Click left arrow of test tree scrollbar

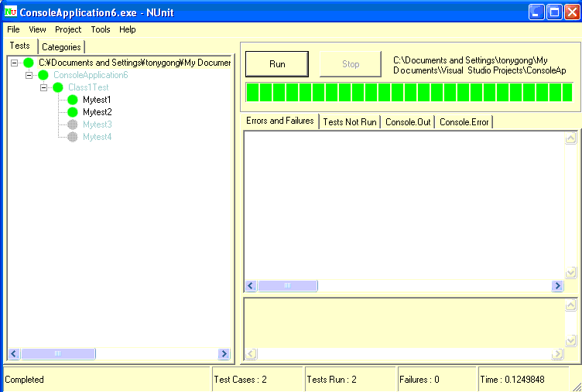[x=14, y=354]
